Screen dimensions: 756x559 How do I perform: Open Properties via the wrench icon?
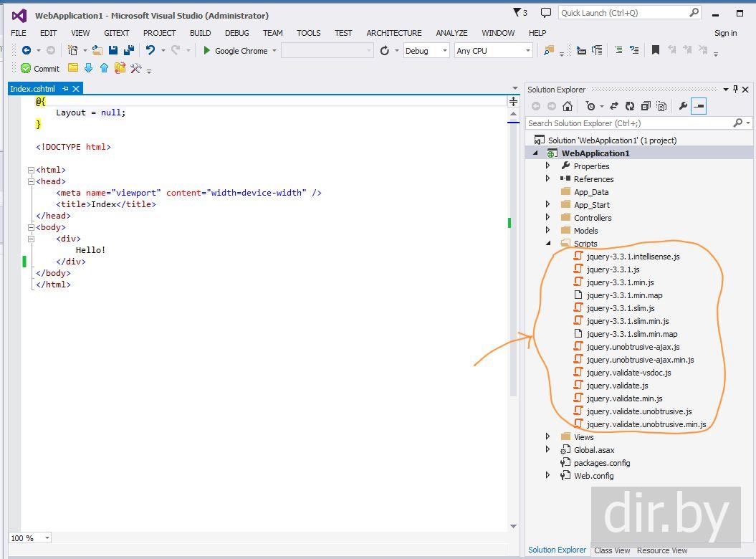683,106
